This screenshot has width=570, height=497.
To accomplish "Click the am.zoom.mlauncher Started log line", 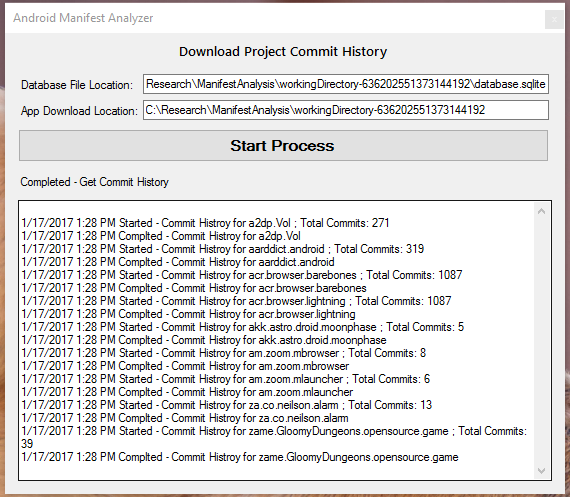I will point(226,379).
